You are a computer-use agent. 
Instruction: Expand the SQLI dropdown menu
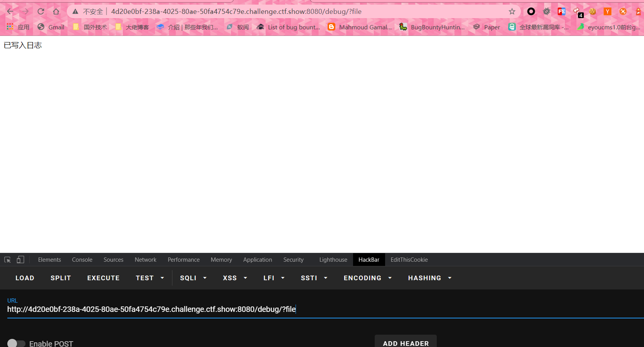pyautogui.click(x=193, y=278)
